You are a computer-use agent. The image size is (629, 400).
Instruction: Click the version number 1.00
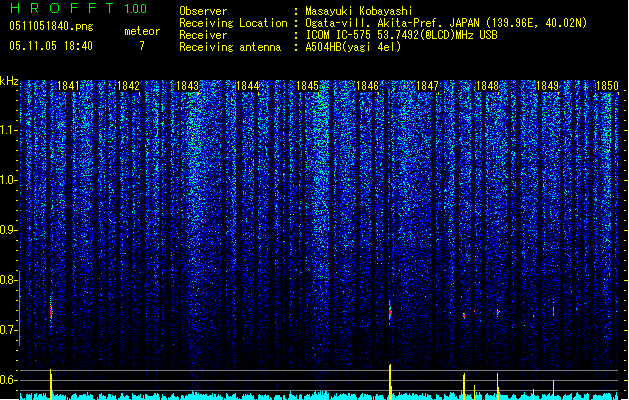click(x=136, y=8)
